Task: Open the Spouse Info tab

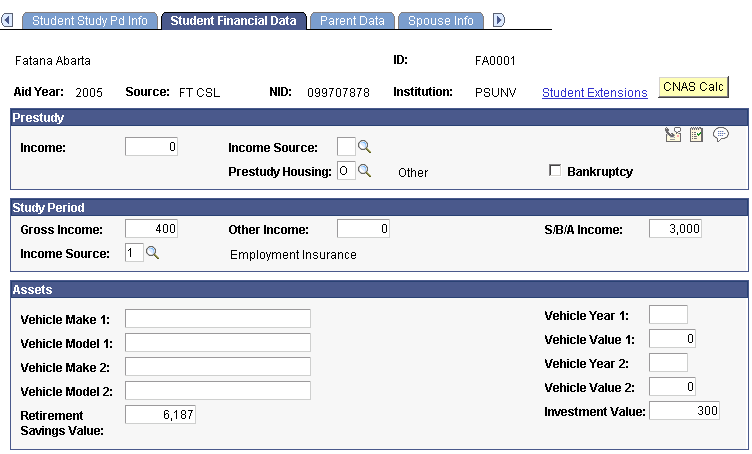Action: tap(440, 21)
